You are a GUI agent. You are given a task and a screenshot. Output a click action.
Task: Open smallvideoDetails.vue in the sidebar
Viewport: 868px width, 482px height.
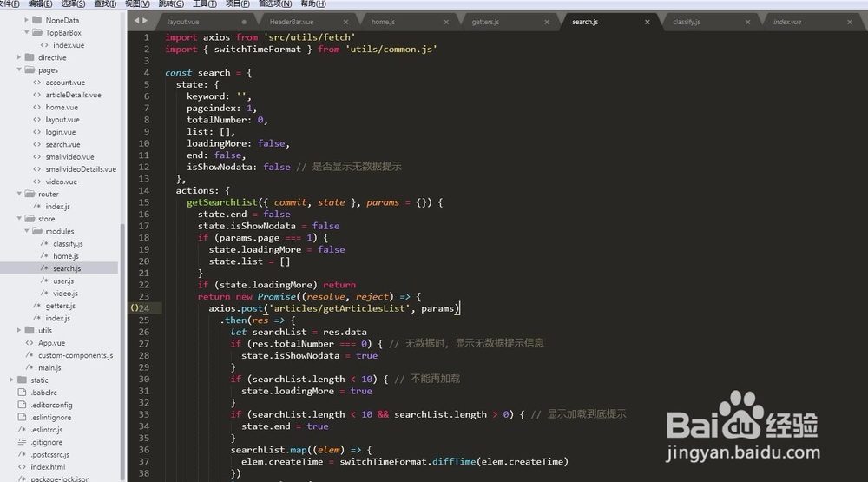pyautogui.click(x=81, y=169)
